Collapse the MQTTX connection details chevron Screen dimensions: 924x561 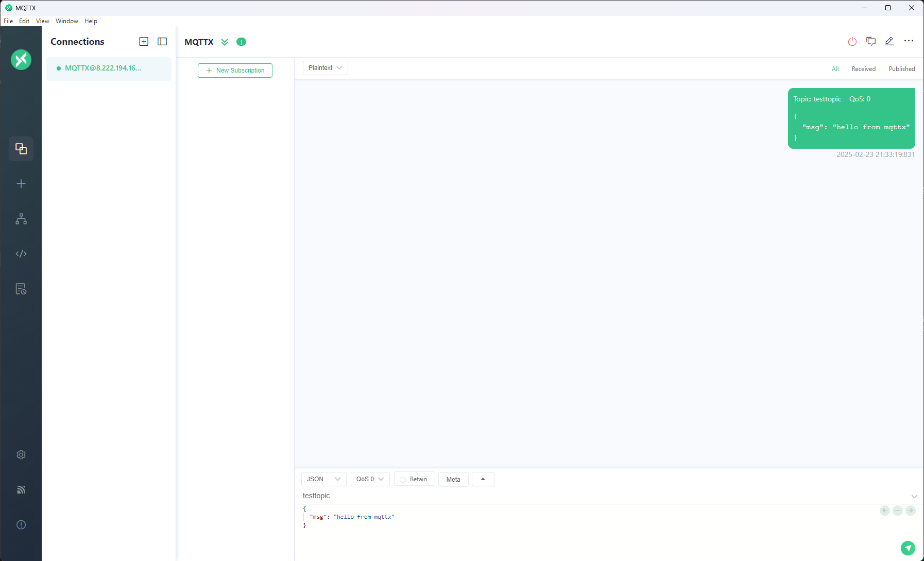[225, 42]
